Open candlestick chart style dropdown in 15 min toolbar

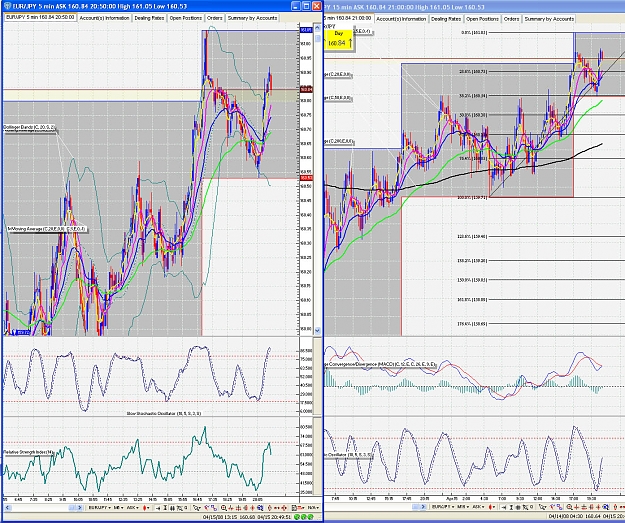pos(492,507)
